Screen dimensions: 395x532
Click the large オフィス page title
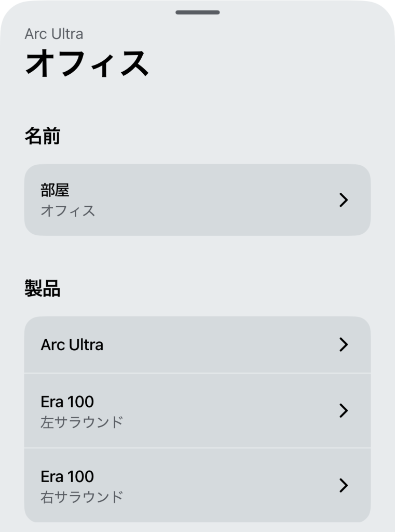(x=87, y=64)
